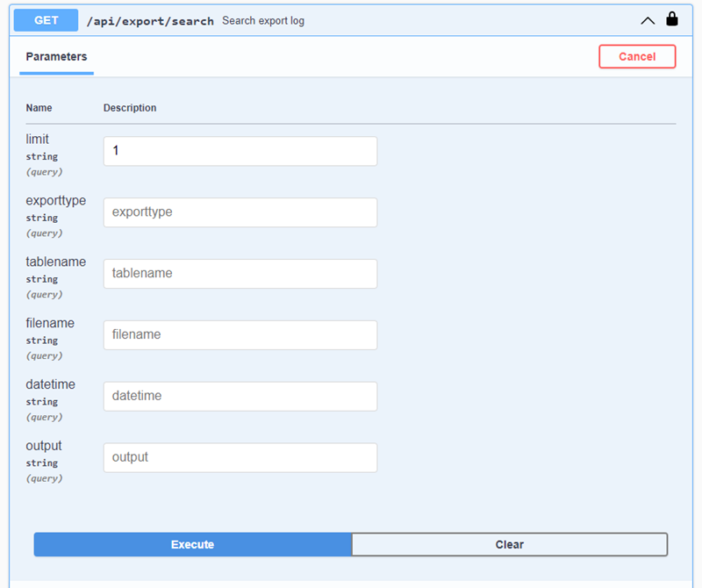Run the request with Execute
The image size is (702, 588).
click(x=192, y=545)
